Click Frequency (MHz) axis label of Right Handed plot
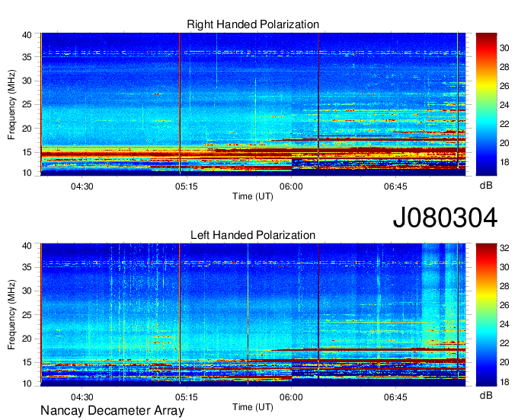518x420 pixels. pyautogui.click(x=11, y=104)
